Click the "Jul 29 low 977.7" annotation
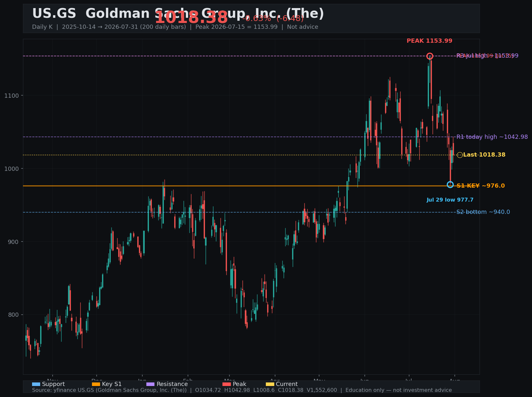 point(450,200)
